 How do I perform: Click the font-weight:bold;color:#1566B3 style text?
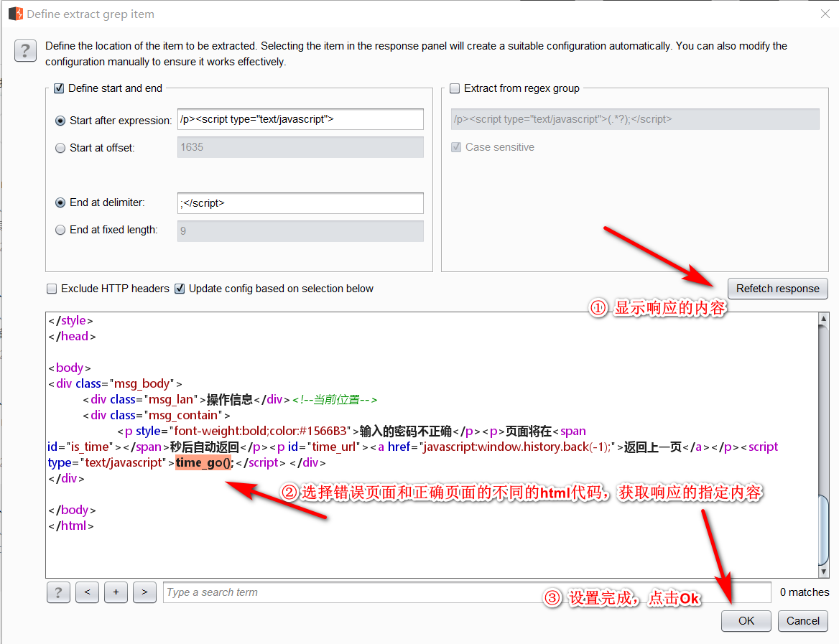(260, 431)
